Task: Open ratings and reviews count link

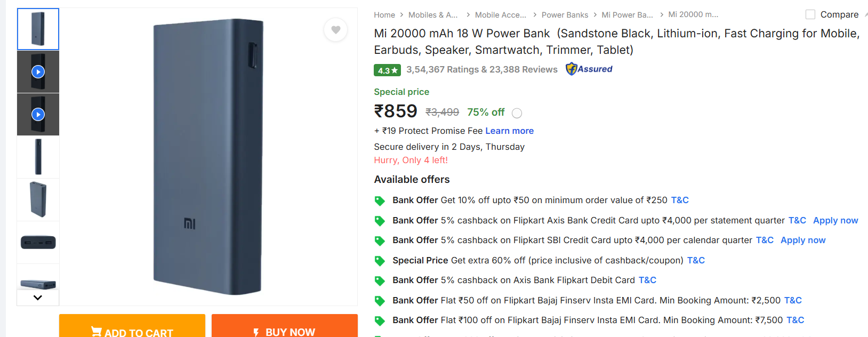Action: click(x=481, y=69)
